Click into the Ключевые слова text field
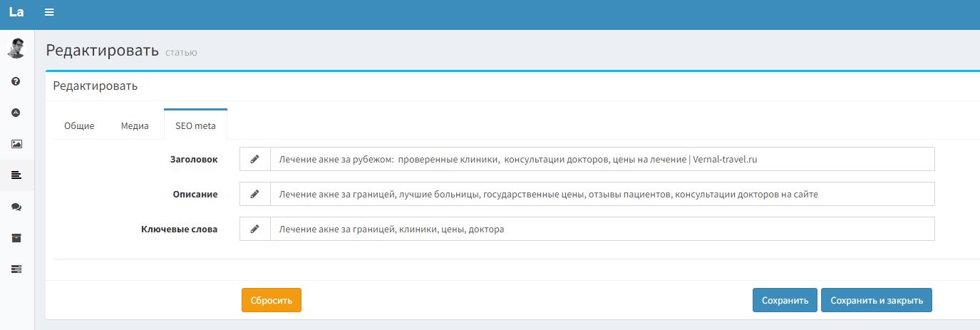This screenshot has height=330, width=980. [x=602, y=229]
